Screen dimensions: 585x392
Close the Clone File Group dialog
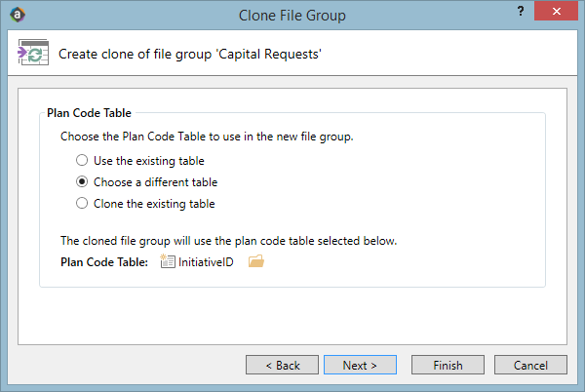pyautogui.click(x=557, y=11)
